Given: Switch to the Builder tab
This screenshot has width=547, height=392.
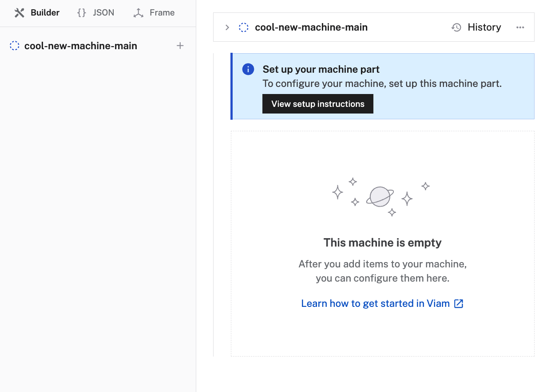Looking at the screenshot, I should tap(44, 12).
